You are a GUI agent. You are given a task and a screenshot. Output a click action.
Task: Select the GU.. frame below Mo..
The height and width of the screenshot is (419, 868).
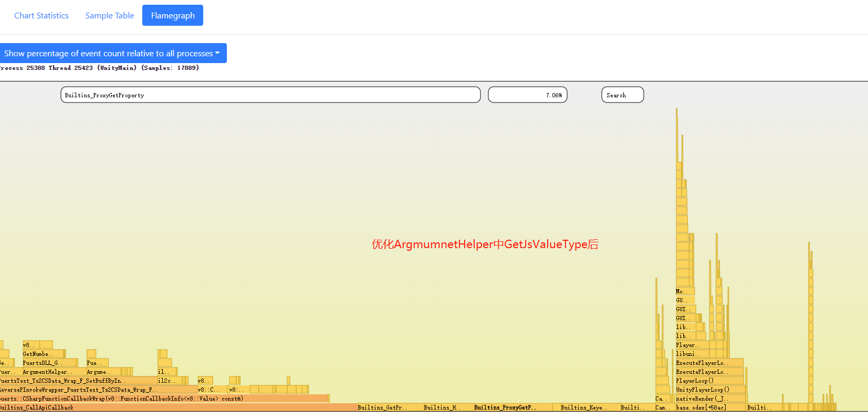coord(685,300)
